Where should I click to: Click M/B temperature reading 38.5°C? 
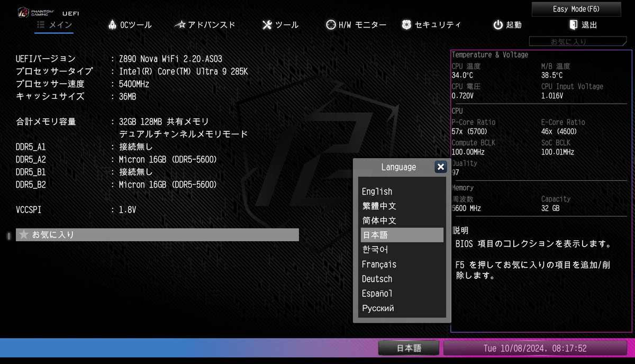point(552,76)
